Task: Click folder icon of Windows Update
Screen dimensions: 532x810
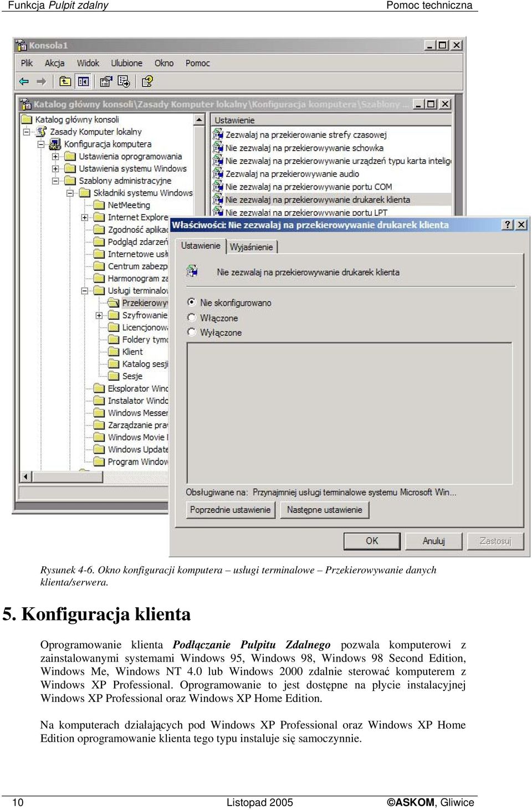Action: [99, 449]
